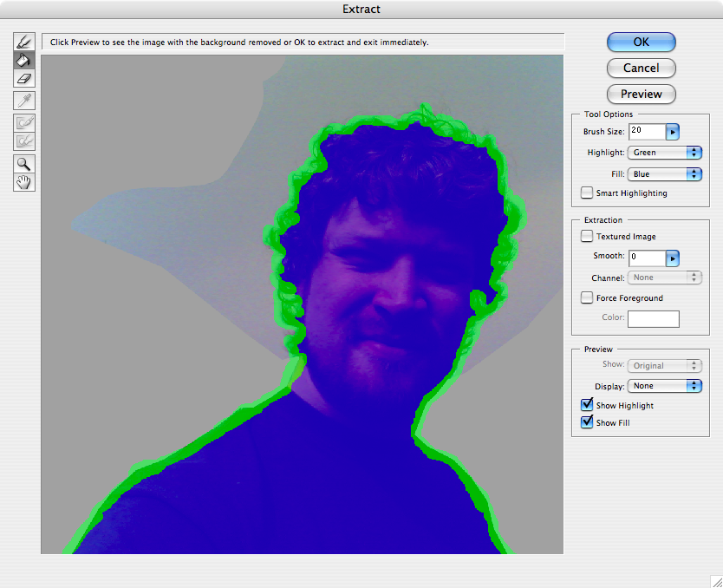Tick the Textured Image checkbox
723x588 pixels.
tap(588, 237)
